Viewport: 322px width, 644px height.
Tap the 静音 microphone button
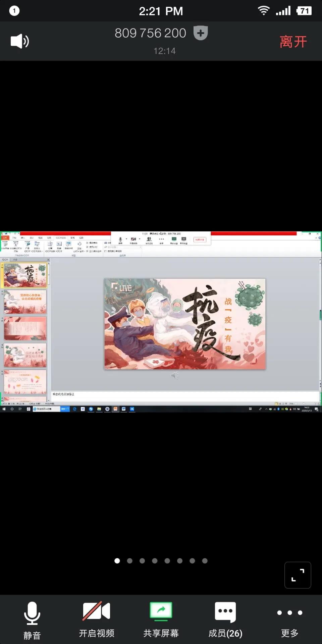click(x=32, y=621)
